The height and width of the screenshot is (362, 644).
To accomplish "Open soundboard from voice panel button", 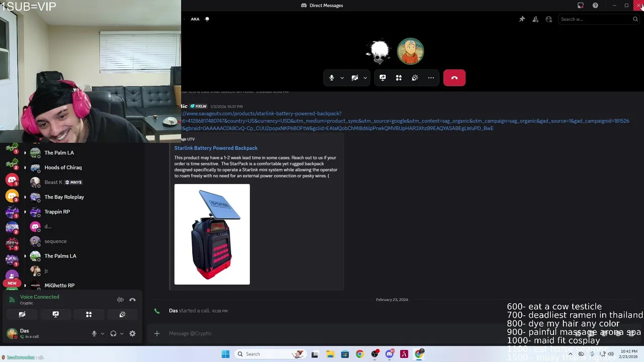I will (122, 314).
